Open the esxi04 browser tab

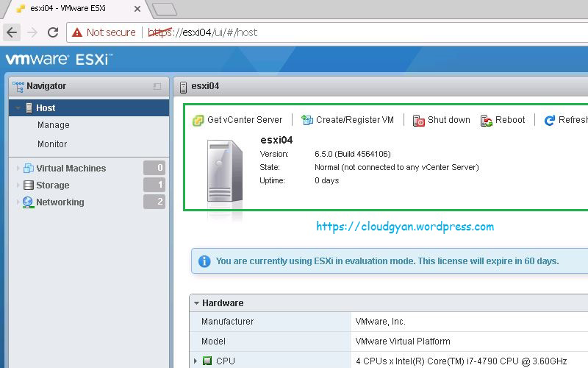point(73,8)
